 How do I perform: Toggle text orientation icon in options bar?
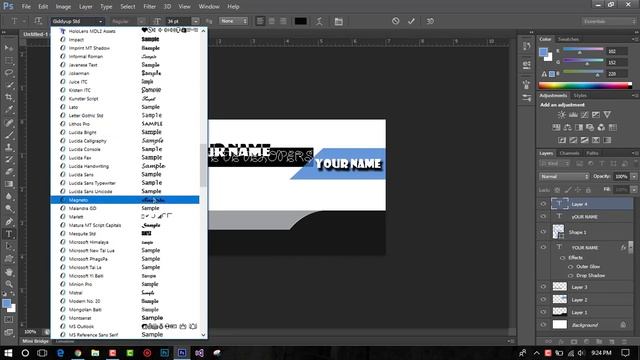(38, 21)
